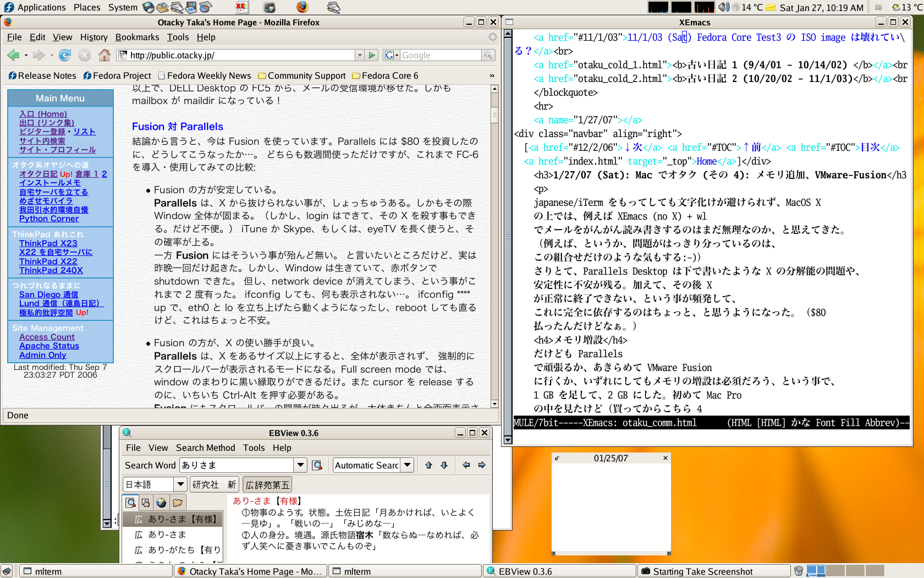The image size is (924, 578).
Task: Open the Community Support bookmark folder
Action: (302, 75)
